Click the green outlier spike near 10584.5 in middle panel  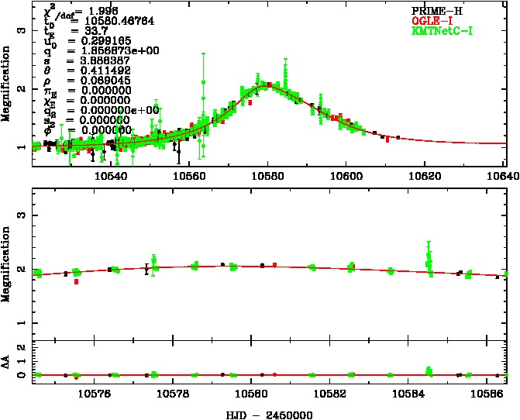pos(429,253)
